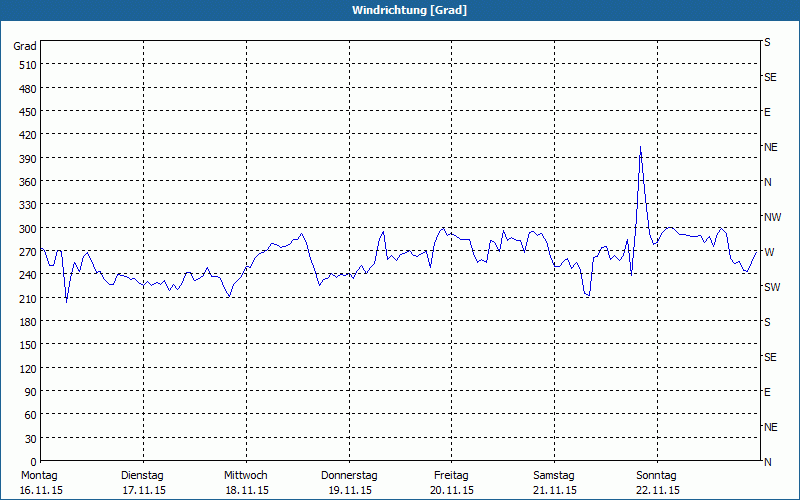Image resolution: width=800 pixels, height=500 pixels.
Task: Click the 480 degree axis label
Action: coord(28,89)
